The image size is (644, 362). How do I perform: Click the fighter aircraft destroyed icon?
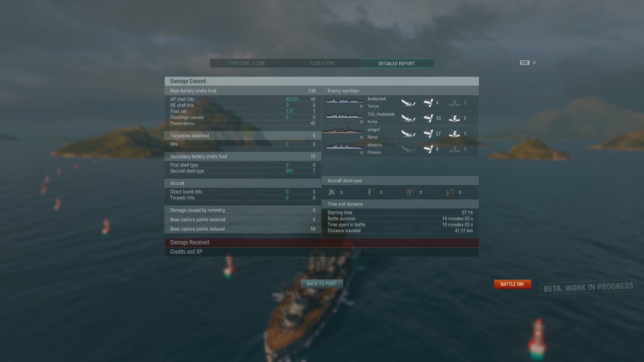coord(332,192)
